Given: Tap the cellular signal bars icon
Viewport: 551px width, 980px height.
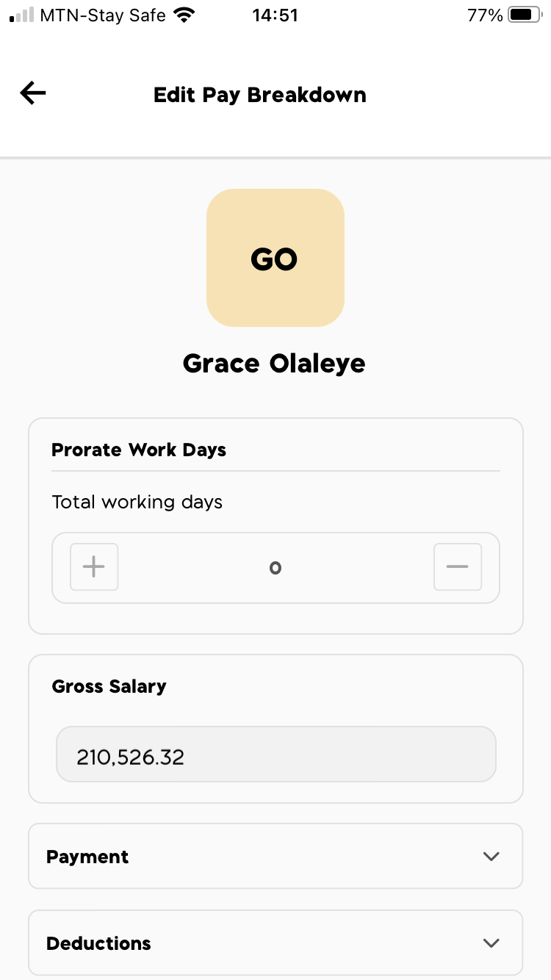Looking at the screenshot, I should point(22,15).
